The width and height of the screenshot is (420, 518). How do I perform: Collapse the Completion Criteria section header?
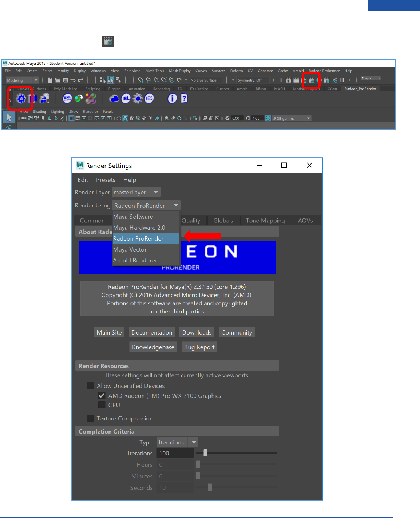point(177,431)
